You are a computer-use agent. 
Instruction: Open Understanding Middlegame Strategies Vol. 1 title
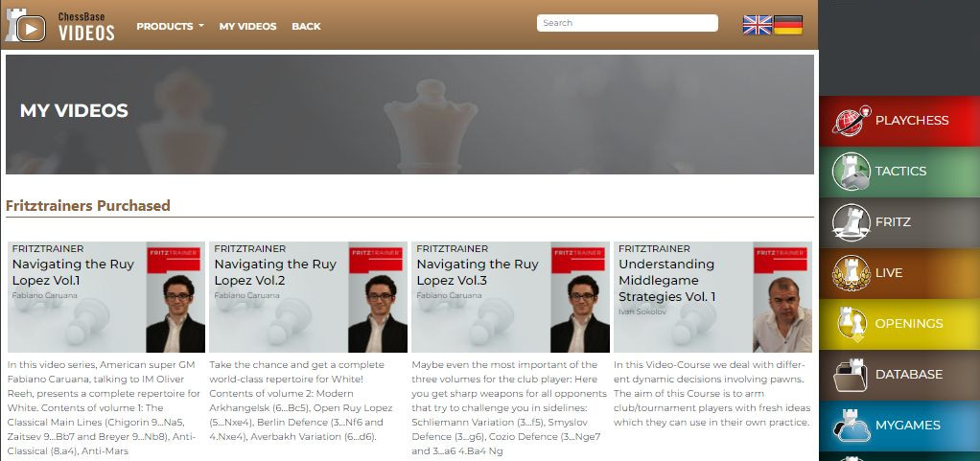pos(666,281)
